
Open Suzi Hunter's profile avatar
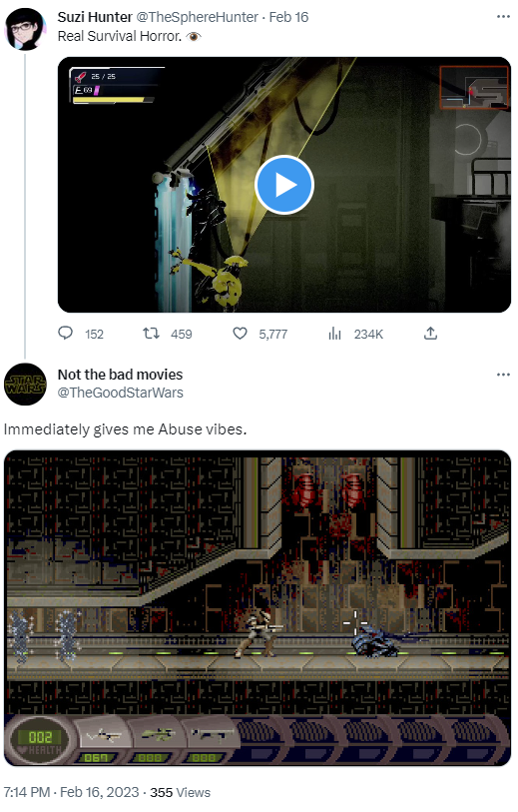tap(25, 30)
